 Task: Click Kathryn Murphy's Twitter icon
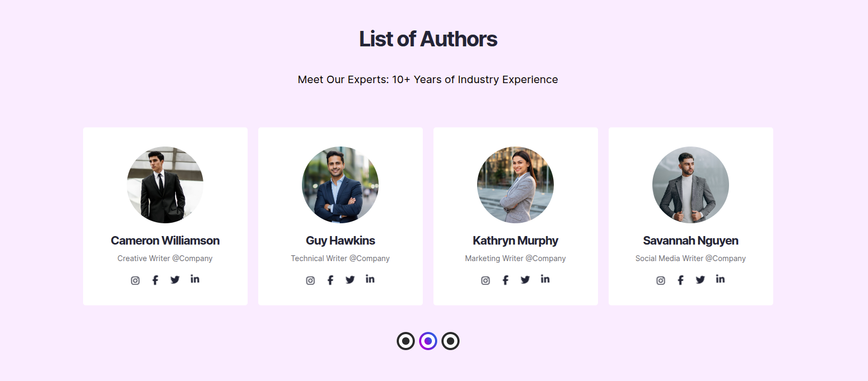point(525,280)
